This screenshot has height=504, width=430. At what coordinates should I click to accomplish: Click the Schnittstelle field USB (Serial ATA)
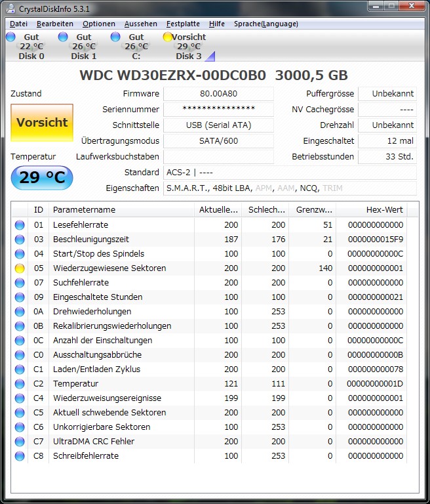218,125
